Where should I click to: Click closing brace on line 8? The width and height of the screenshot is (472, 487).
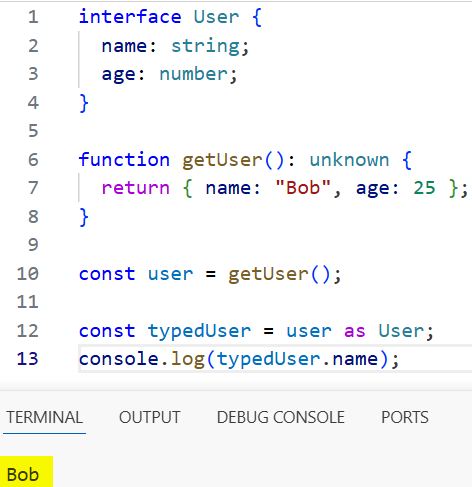click(x=84, y=217)
